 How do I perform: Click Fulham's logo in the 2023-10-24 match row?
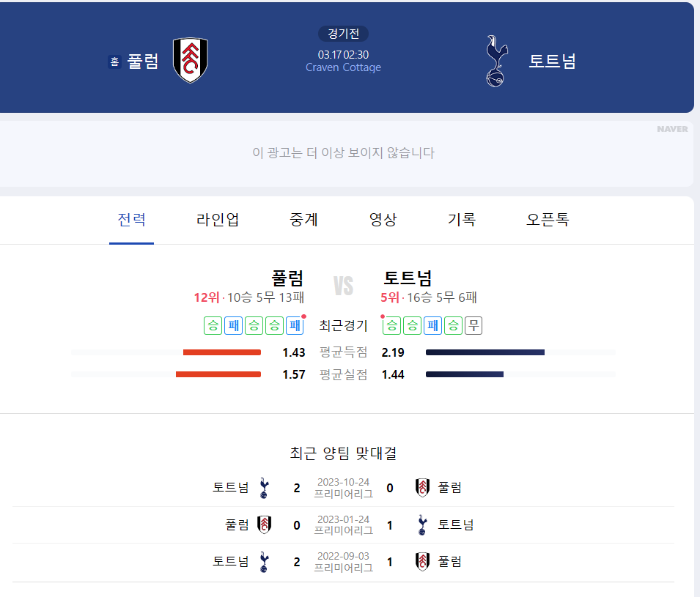click(422, 486)
